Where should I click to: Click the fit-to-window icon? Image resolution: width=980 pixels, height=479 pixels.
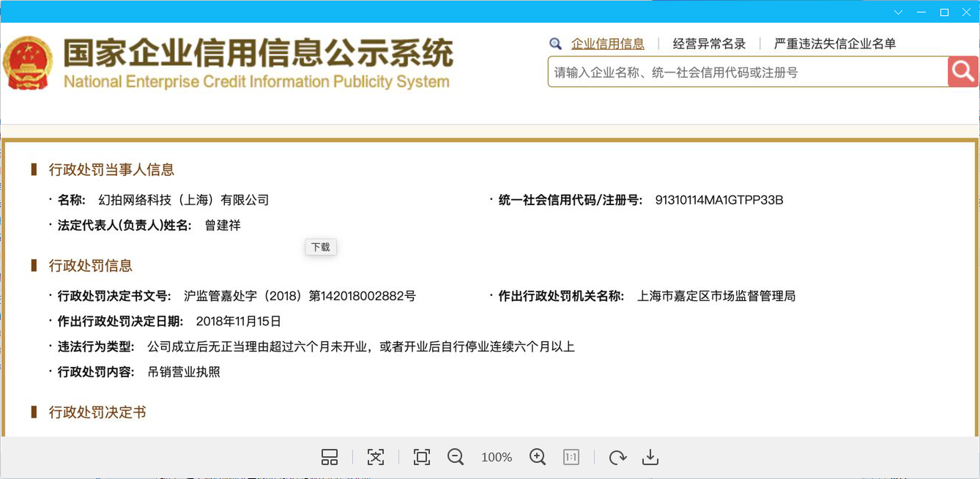[x=422, y=457]
